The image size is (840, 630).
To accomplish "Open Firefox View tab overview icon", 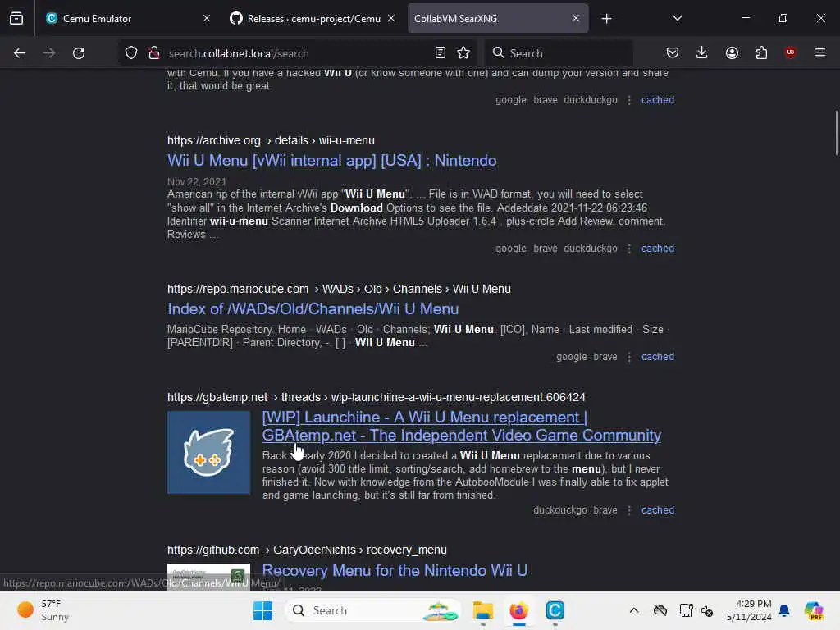I will click(16, 18).
